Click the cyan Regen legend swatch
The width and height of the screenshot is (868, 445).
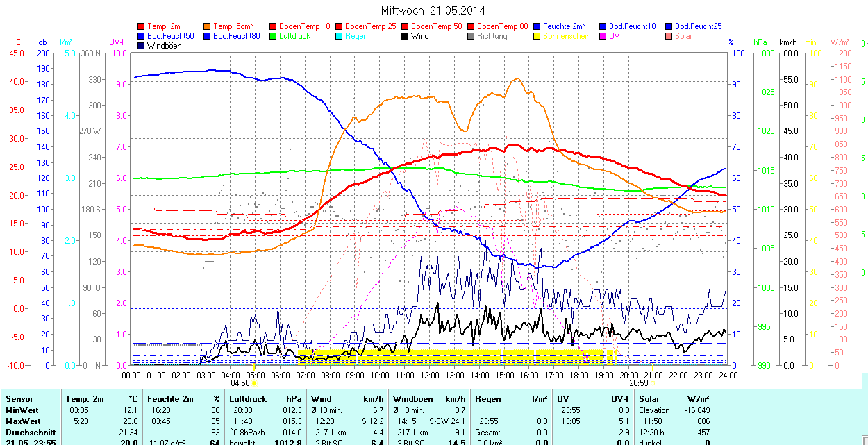point(340,36)
